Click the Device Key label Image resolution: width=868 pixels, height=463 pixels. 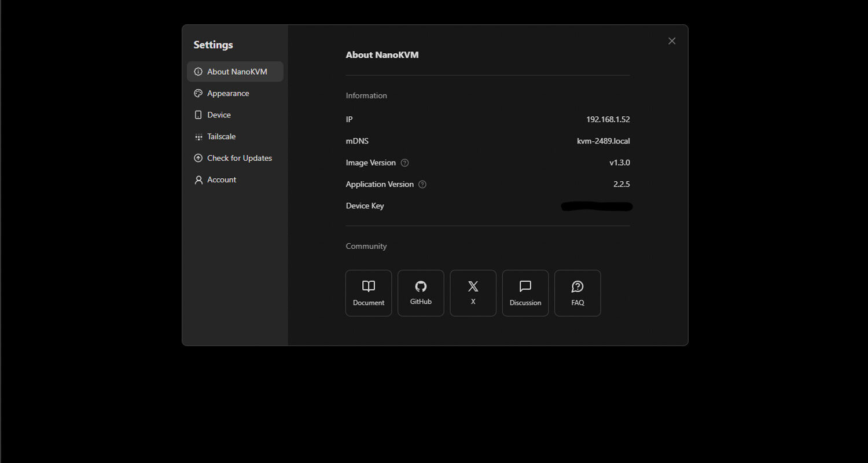365,206
